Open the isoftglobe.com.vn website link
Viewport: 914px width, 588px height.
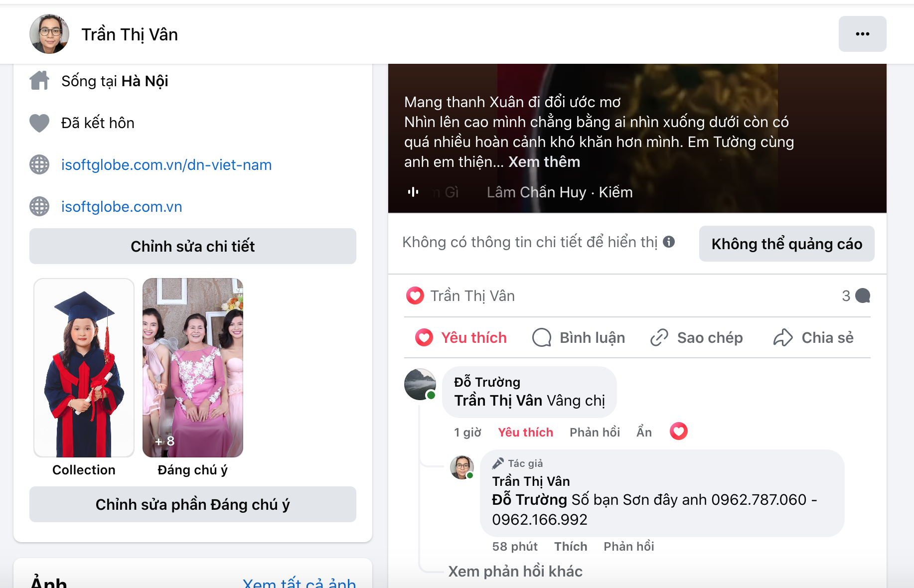pos(122,206)
